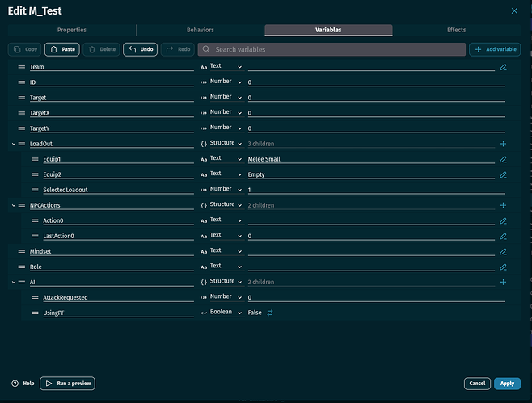Add child variable to LoadOut structure
The width and height of the screenshot is (532, 403).
pos(503,144)
